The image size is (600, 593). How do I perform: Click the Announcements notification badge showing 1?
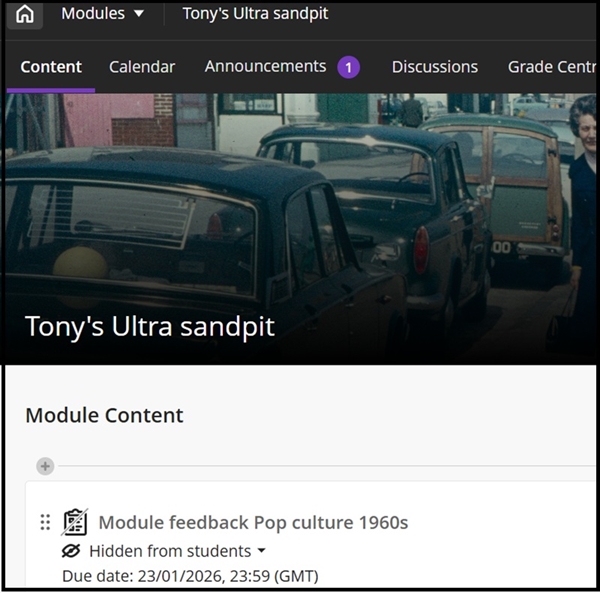[x=348, y=67]
